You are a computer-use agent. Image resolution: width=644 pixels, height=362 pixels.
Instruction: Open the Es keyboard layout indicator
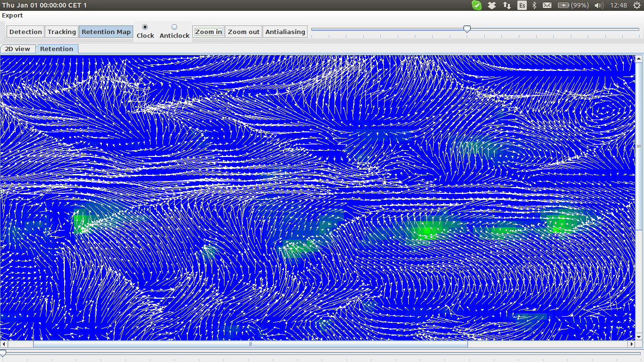tap(522, 5)
